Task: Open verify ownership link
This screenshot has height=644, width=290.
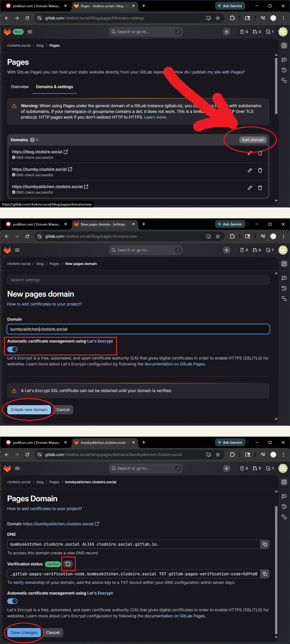Action: [x=29, y=583]
